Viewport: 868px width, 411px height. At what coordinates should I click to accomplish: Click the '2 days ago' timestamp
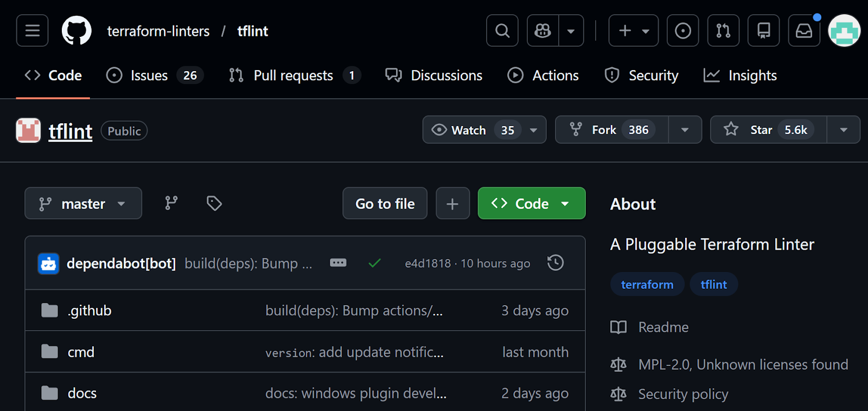point(535,393)
